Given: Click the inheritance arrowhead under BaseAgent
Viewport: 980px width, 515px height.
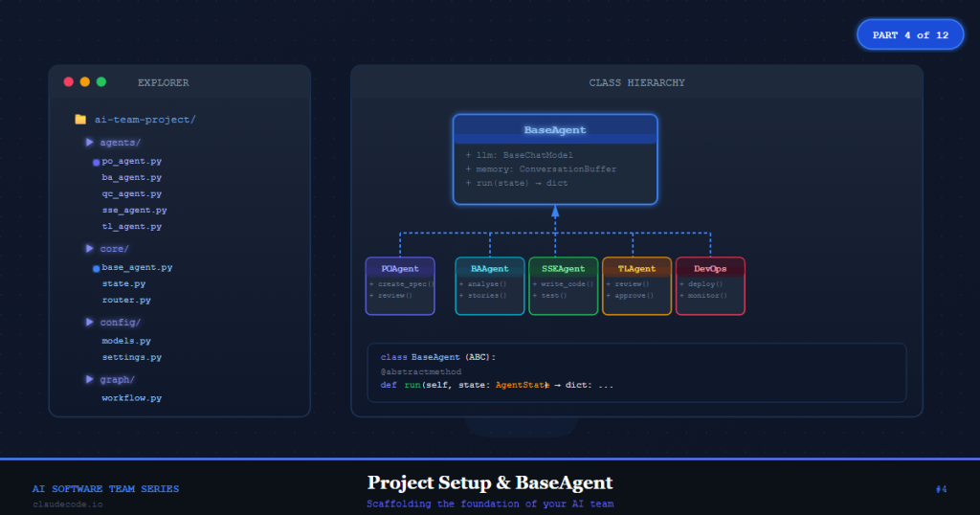Looking at the screenshot, I should coord(555,212).
